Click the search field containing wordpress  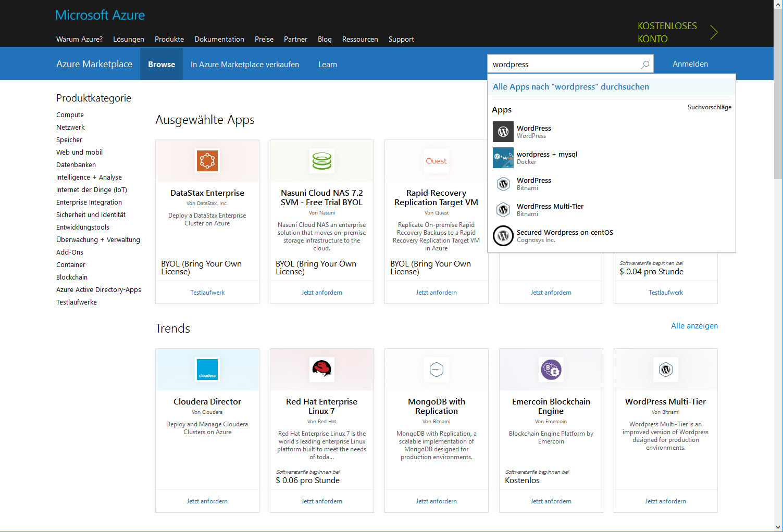coord(565,65)
